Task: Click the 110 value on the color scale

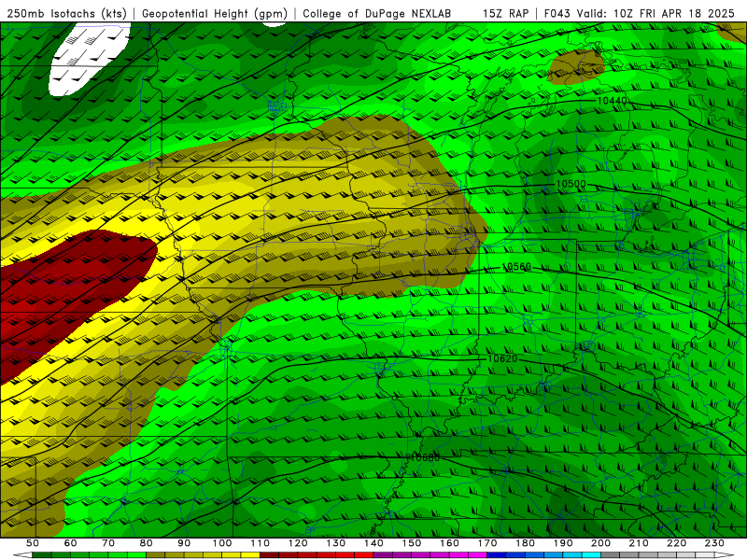Action: click(261, 543)
